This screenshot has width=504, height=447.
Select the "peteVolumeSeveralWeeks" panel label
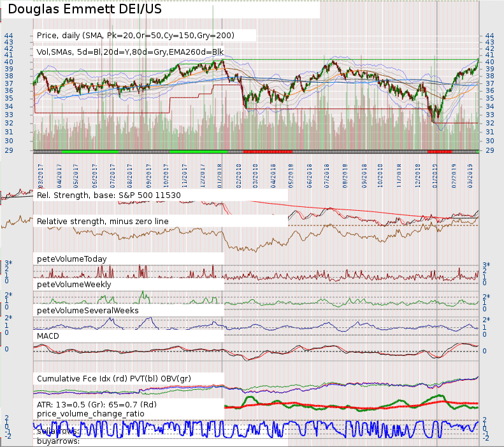88,311
